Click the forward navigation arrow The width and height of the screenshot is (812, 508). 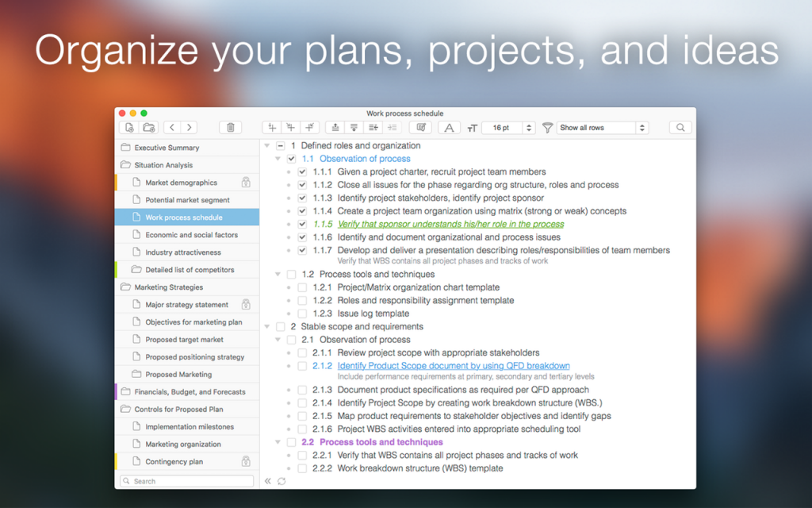[190, 127]
